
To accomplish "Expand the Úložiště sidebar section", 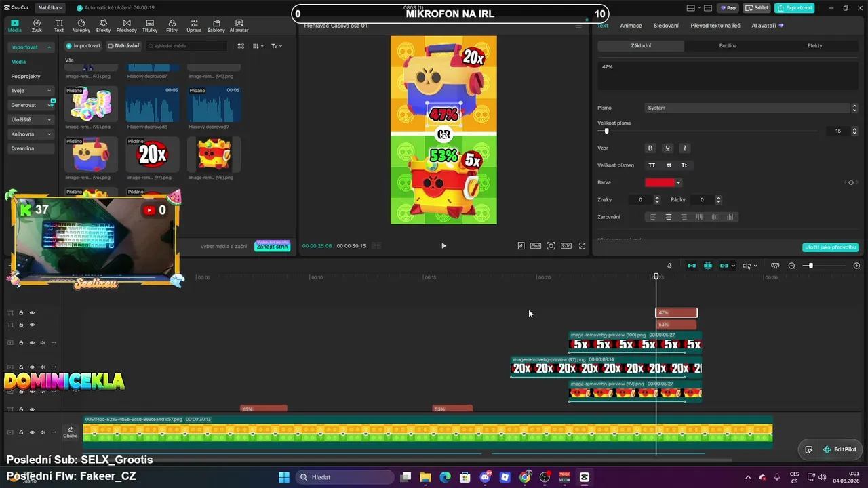I will (x=31, y=120).
